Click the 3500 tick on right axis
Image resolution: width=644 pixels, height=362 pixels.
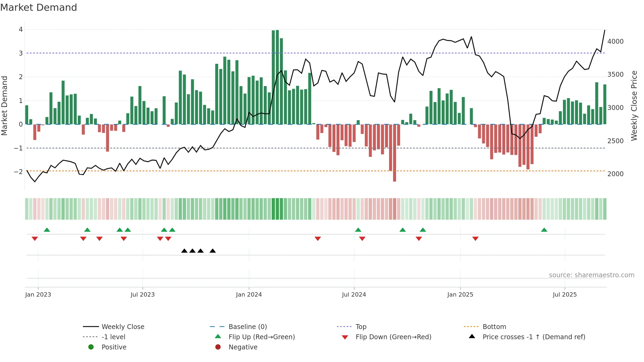616,75
